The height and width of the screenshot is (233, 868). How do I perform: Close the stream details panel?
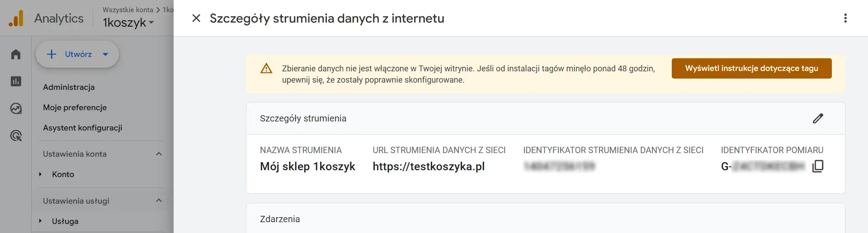[x=196, y=18]
